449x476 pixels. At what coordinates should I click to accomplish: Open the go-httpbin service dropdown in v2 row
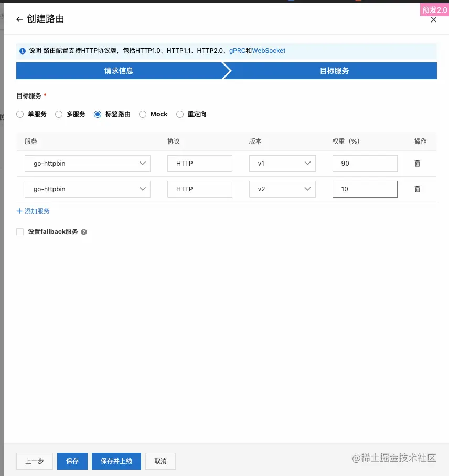click(88, 189)
